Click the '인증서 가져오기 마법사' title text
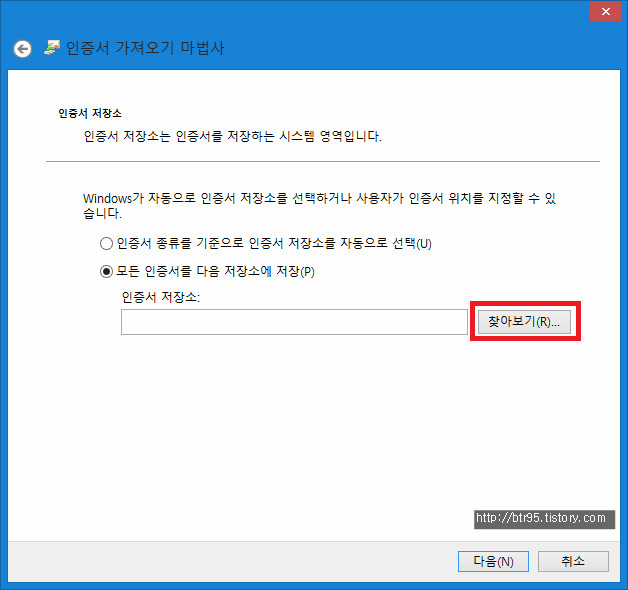Image resolution: width=628 pixels, height=590 pixels. [x=145, y=48]
